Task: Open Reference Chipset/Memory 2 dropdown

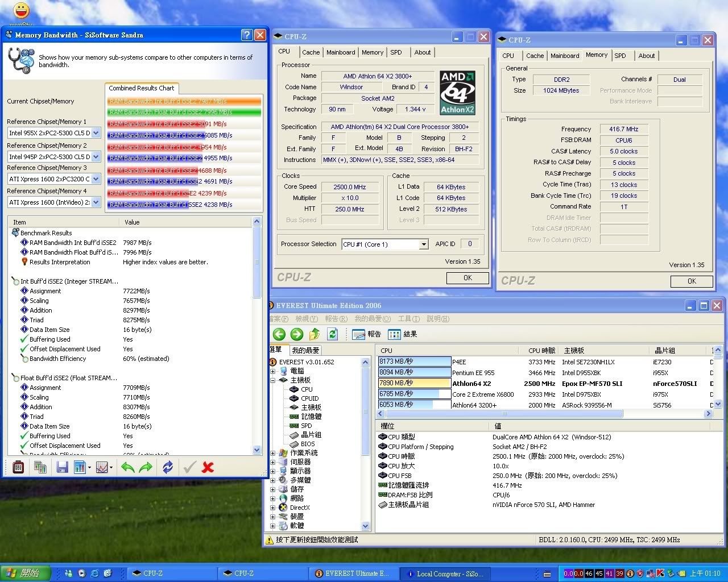Action: (x=96, y=156)
